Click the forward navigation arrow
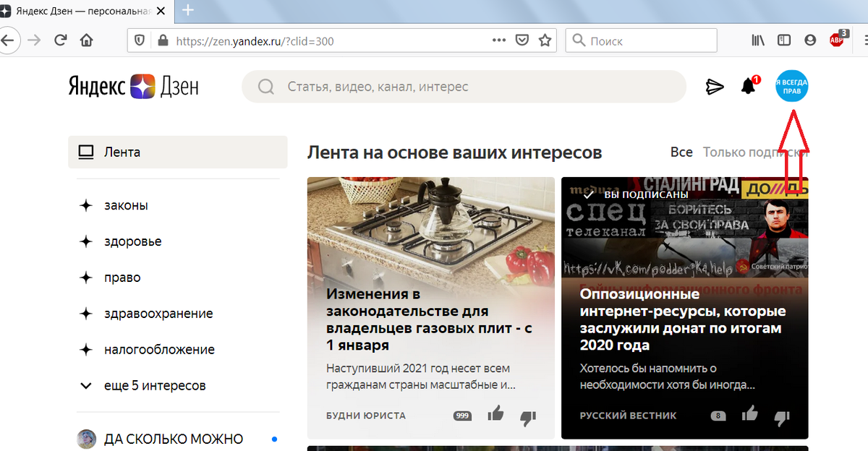 [x=33, y=40]
